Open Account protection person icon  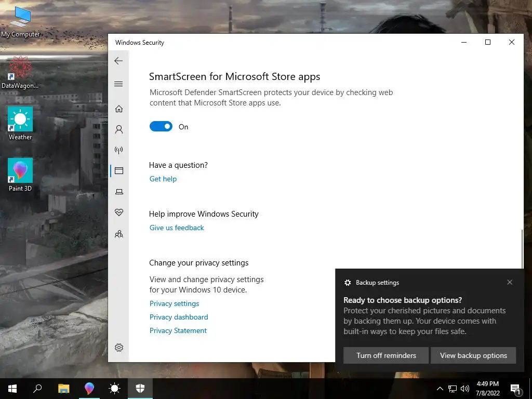tap(119, 129)
